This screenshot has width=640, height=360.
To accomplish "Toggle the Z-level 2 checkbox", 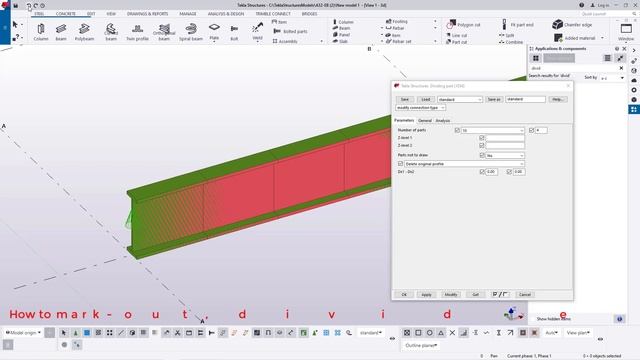I will tap(482, 145).
